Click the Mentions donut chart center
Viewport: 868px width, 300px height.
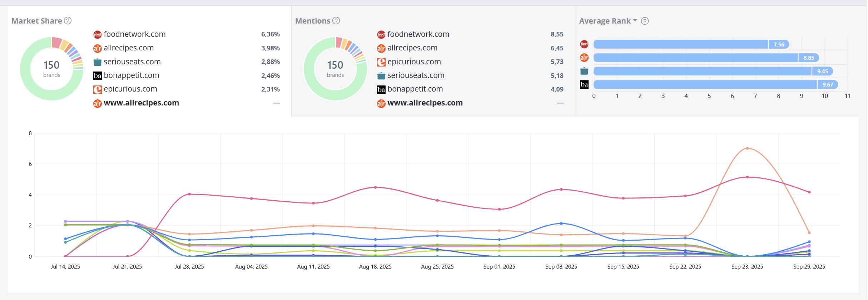335,69
